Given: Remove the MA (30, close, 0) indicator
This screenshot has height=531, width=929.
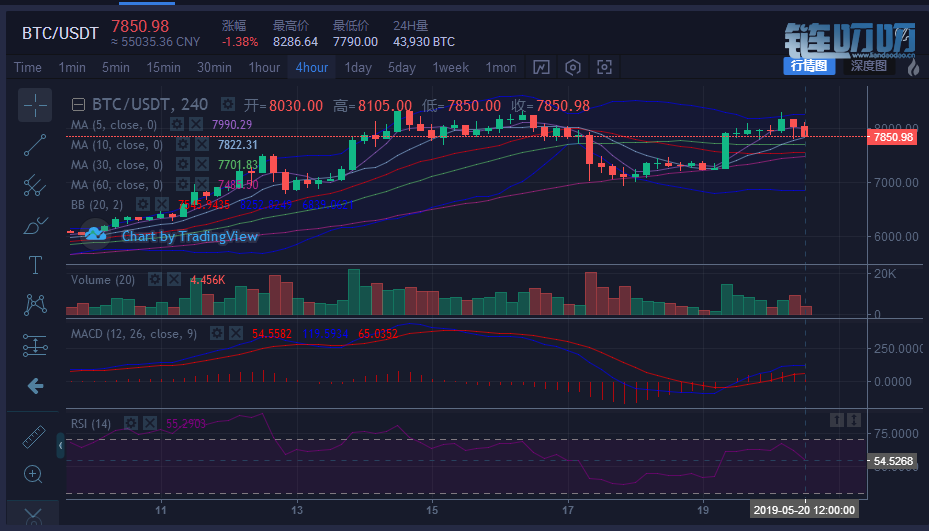Looking at the screenshot, I should pos(202,165).
